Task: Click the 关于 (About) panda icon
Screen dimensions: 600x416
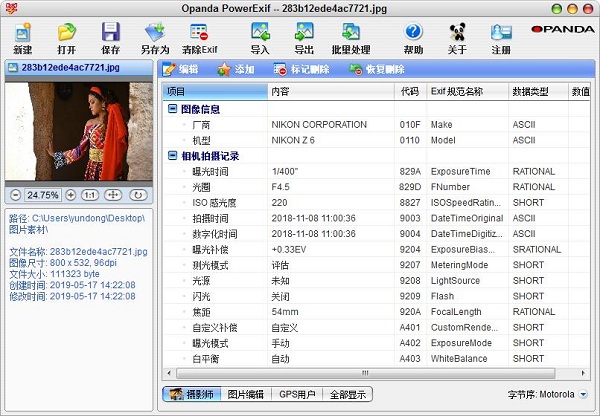Action: [x=457, y=37]
